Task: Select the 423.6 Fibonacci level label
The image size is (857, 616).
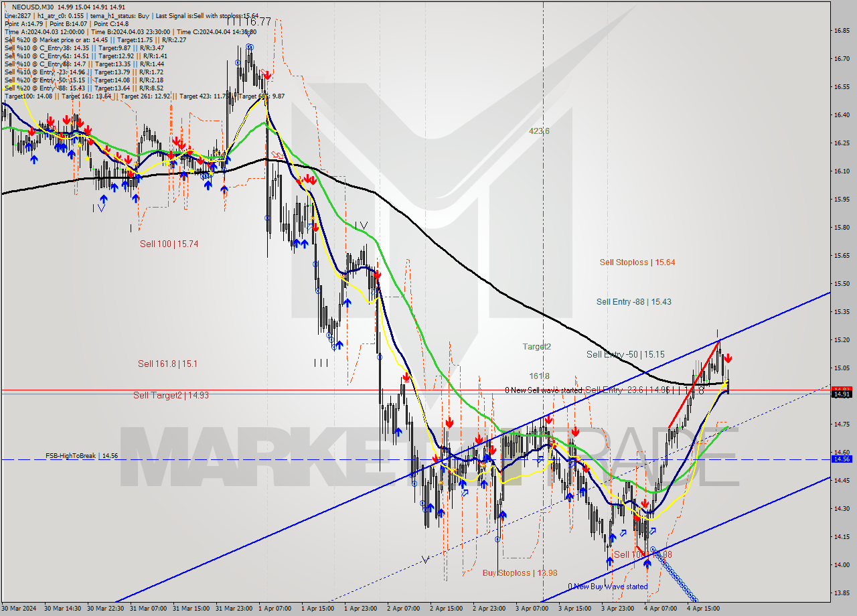Action: [x=539, y=131]
